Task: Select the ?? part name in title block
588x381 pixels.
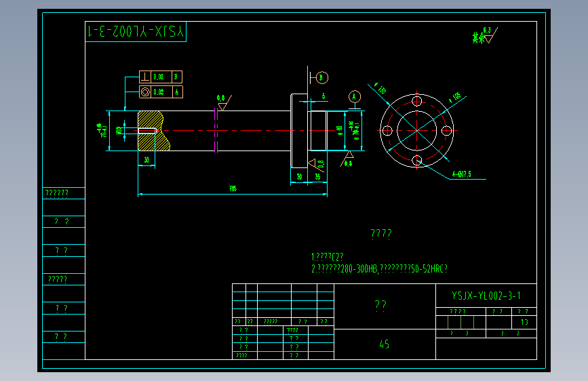Action: (x=380, y=305)
